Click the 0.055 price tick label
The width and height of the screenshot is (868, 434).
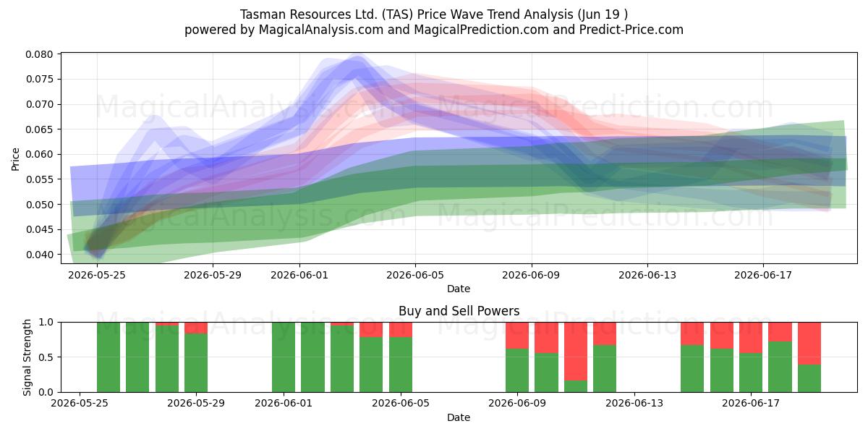pyautogui.click(x=40, y=179)
